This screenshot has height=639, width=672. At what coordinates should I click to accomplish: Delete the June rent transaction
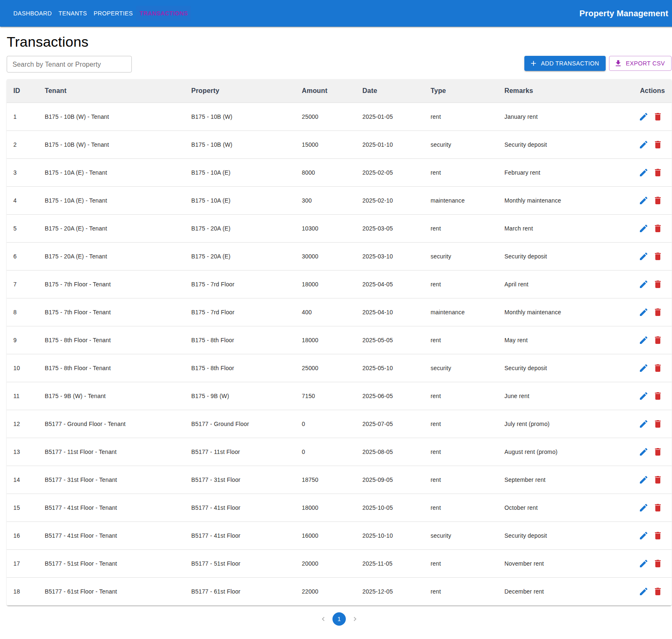[658, 396]
